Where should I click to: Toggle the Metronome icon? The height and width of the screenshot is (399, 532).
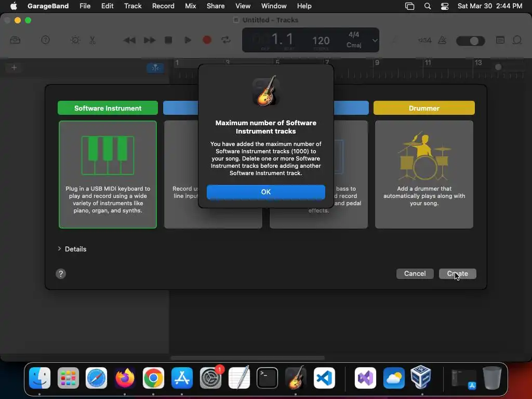[442, 40]
